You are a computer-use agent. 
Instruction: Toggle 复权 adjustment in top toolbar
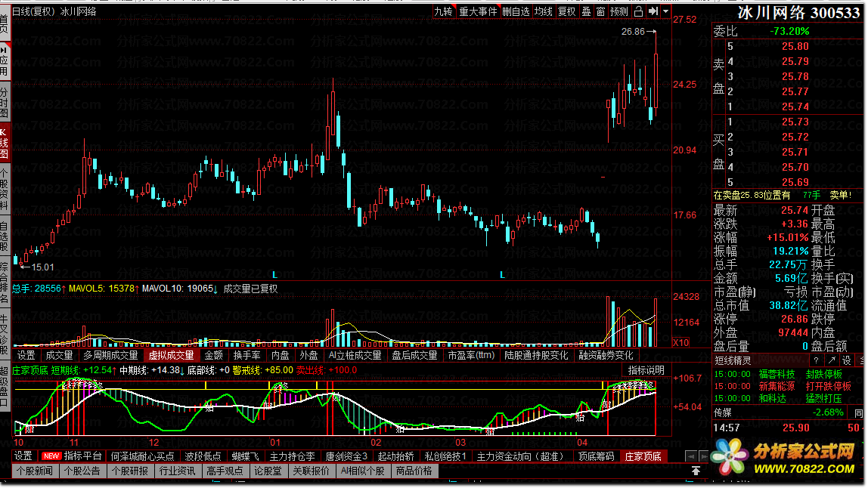click(x=566, y=11)
